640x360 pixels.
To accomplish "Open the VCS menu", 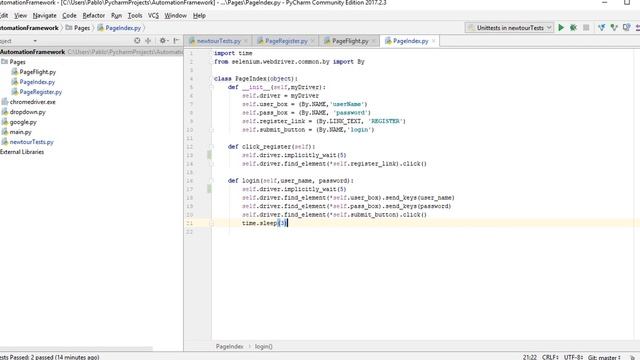I will [153, 16].
